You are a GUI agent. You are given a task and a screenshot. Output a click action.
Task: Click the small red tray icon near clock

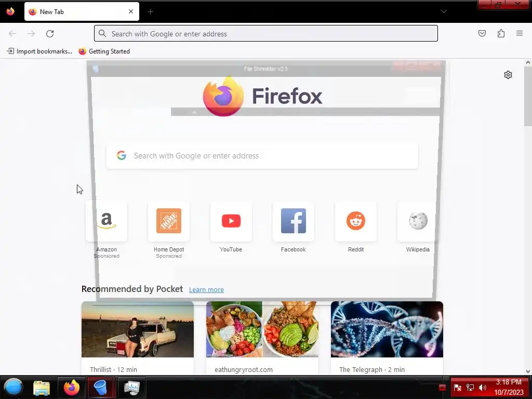click(x=442, y=388)
